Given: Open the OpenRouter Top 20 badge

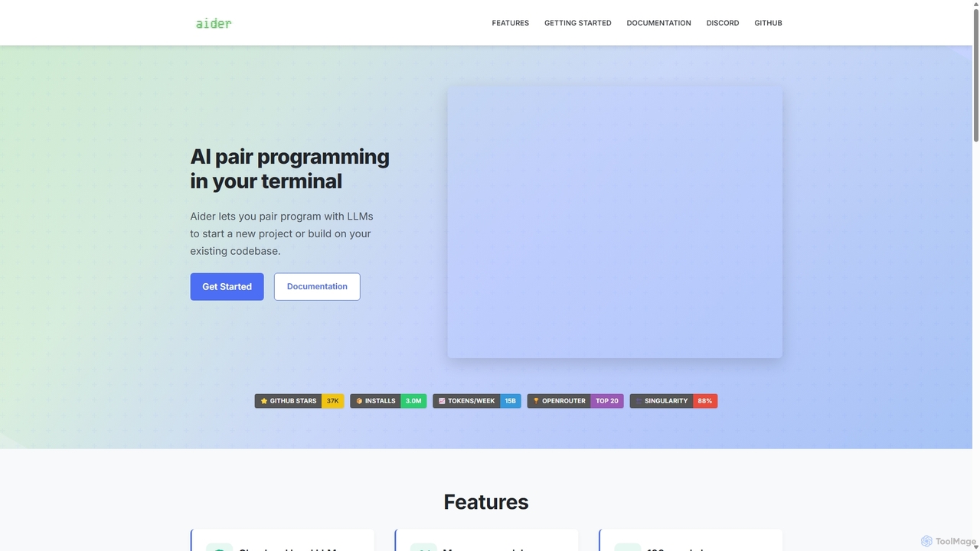Looking at the screenshot, I should click(576, 401).
